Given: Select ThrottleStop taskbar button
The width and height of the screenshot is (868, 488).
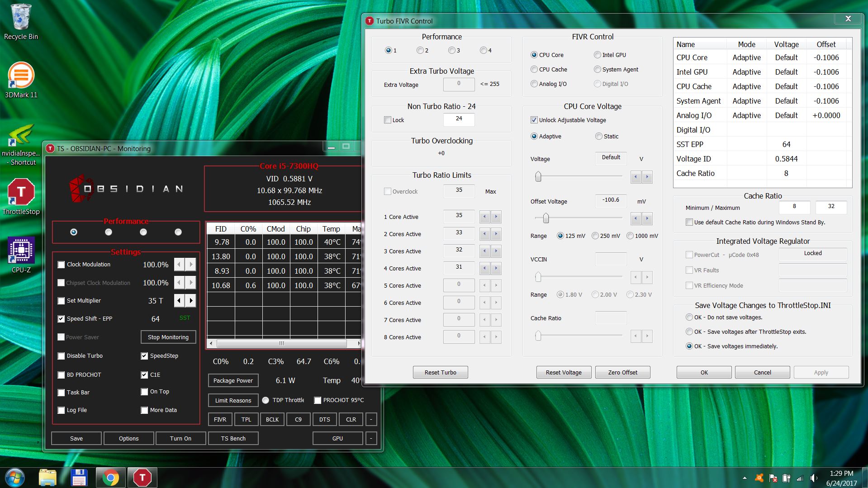Looking at the screenshot, I should point(142,478).
